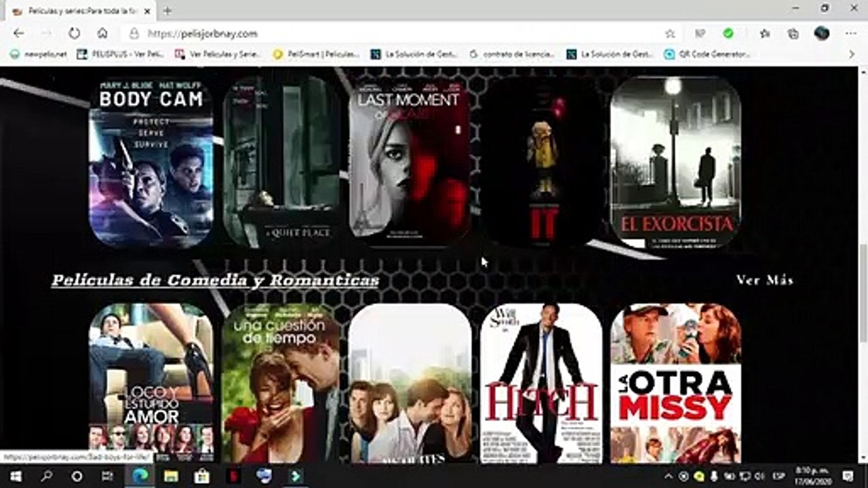Open the browser settings and more menu
The image size is (868, 488).
tap(851, 33)
